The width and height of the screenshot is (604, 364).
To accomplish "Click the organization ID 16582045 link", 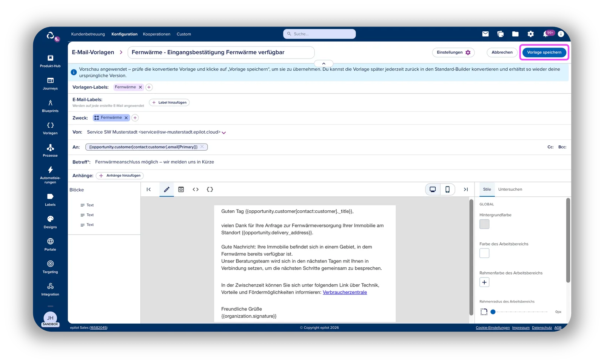I will click(98, 328).
